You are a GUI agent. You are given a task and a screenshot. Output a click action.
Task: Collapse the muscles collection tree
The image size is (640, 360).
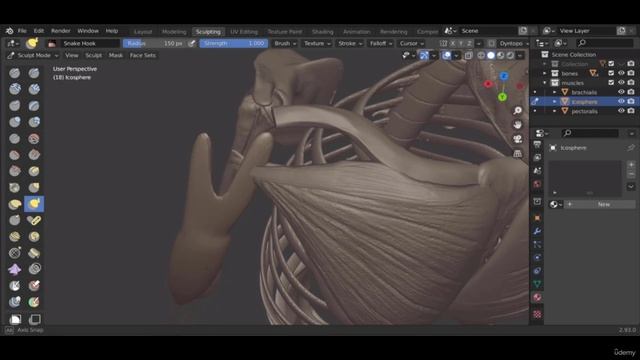click(544, 82)
